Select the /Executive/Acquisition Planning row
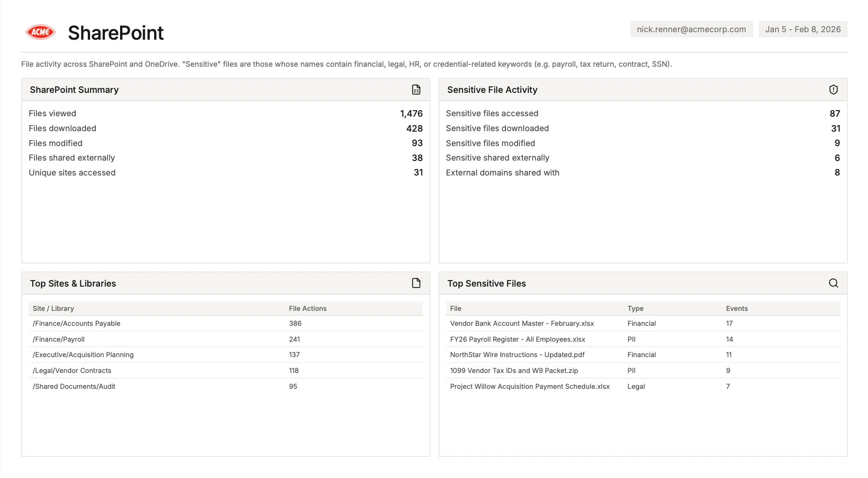Screen dimensions: 868x478 point(226,355)
